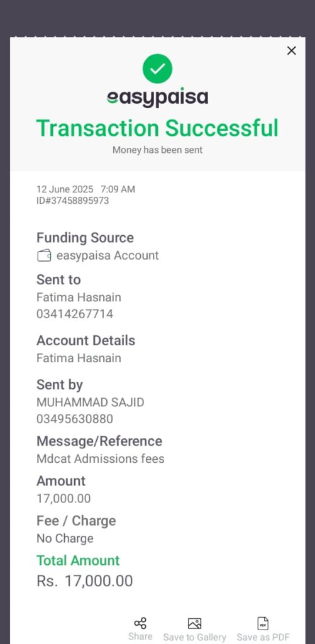Close the receipt with the X icon
Screen dimensions: 315x644
point(291,50)
